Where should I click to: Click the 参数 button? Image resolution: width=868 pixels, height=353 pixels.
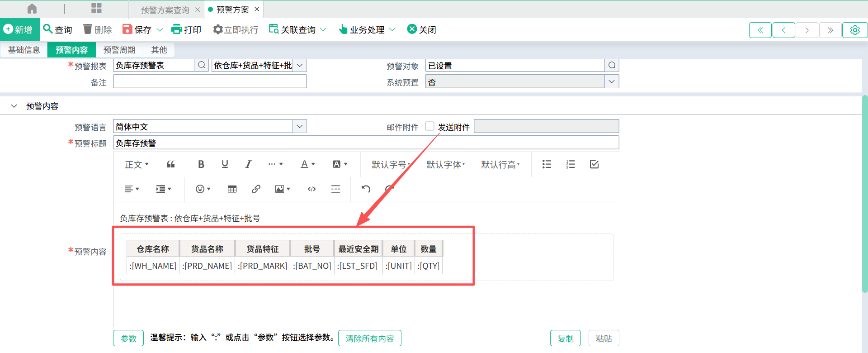point(128,338)
